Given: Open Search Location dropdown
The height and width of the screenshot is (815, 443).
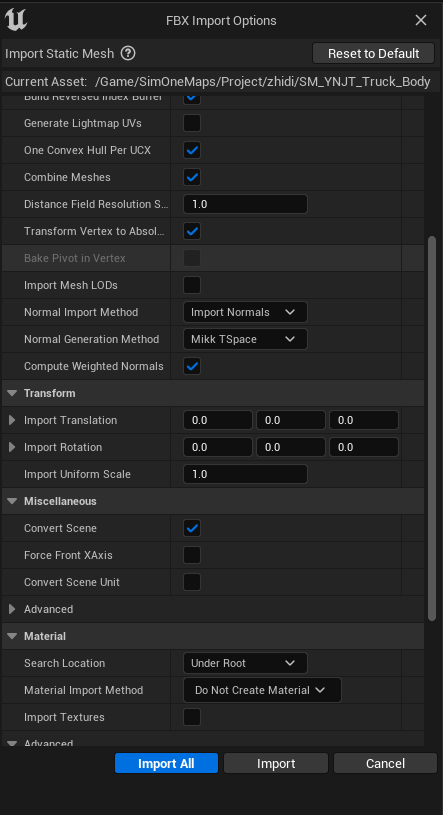Looking at the screenshot, I should pyautogui.click(x=245, y=663).
